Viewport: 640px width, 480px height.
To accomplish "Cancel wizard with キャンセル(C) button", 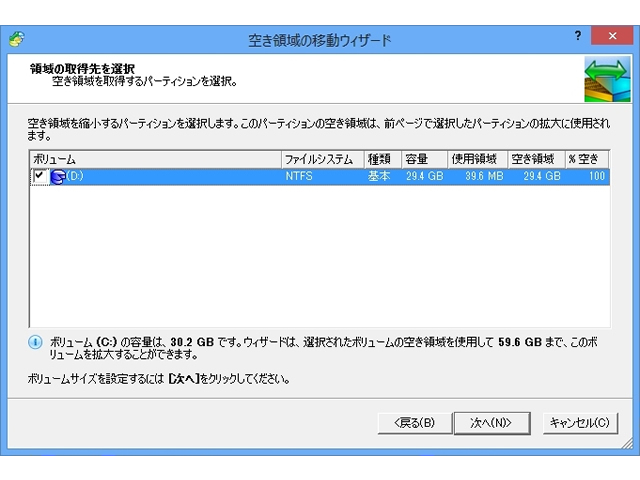I will coord(580,423).
